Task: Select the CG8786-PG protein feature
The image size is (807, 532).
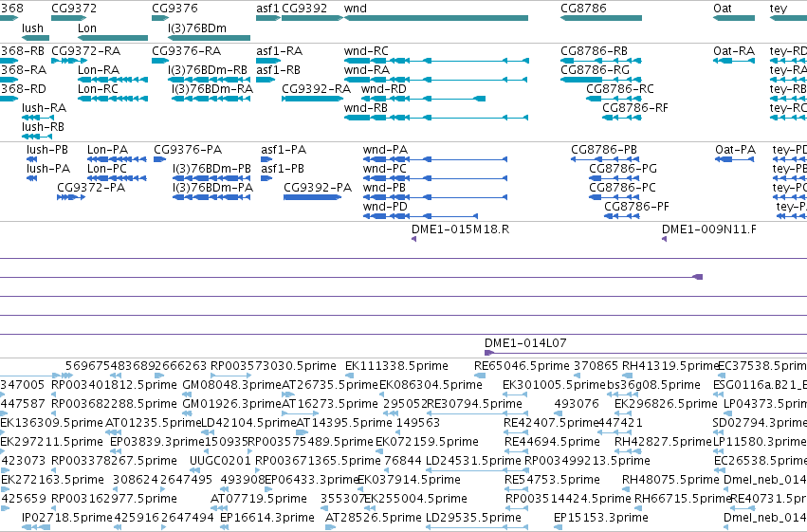Action: tap(614, 178)
